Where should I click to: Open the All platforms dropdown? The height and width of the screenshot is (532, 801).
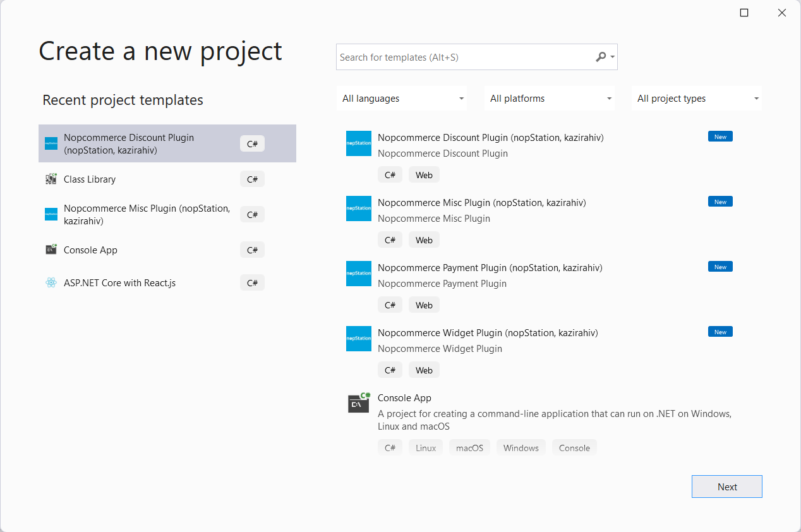point(550,99)
